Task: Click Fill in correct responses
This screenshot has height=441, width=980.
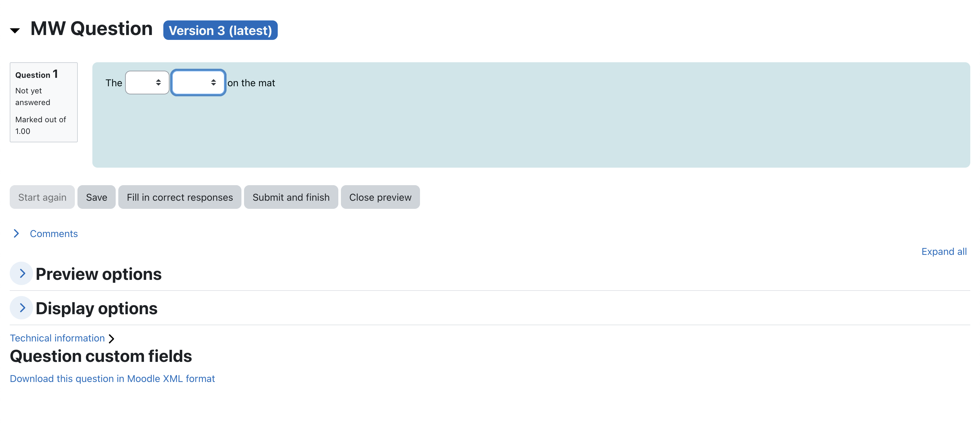Action: [x=180, y=197]
